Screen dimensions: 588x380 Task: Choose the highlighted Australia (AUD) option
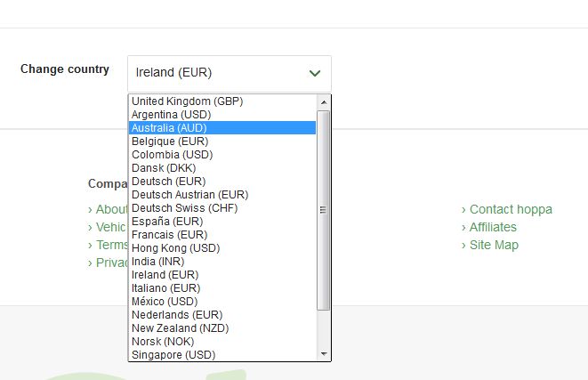(x=222, y=128)
